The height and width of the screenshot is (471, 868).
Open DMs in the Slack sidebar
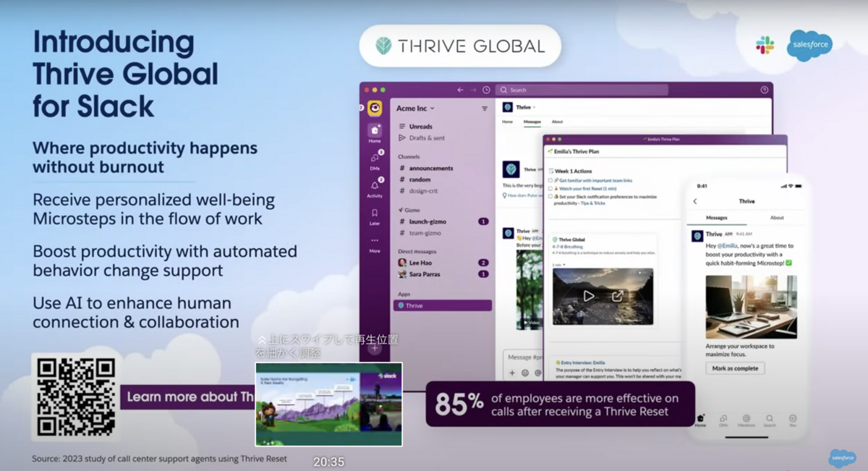click(375, 161)
